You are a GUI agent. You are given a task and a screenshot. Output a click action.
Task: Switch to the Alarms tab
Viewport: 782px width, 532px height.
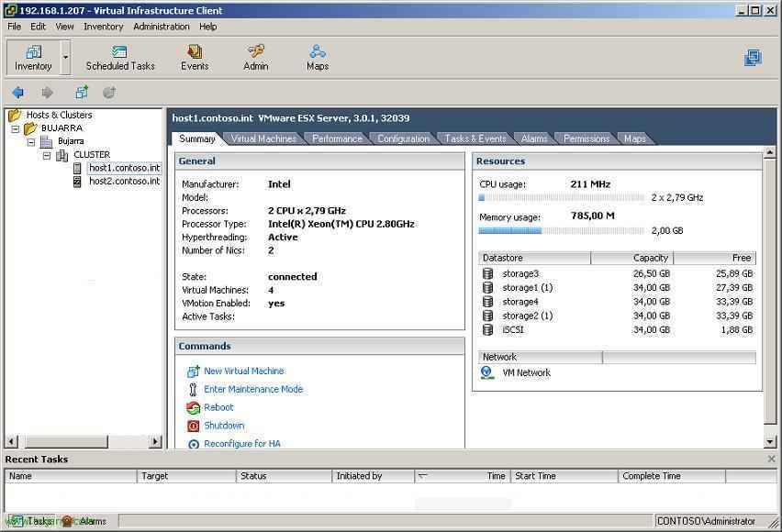[534, 139]
